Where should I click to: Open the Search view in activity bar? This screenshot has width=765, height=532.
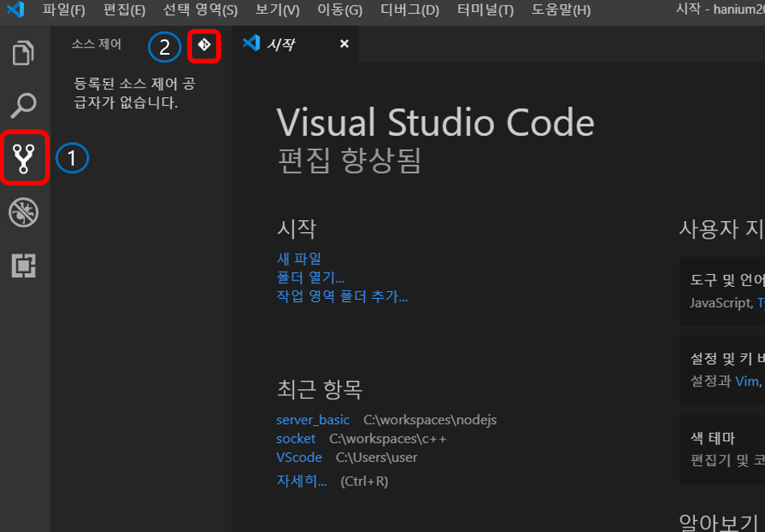coord(23,105)
